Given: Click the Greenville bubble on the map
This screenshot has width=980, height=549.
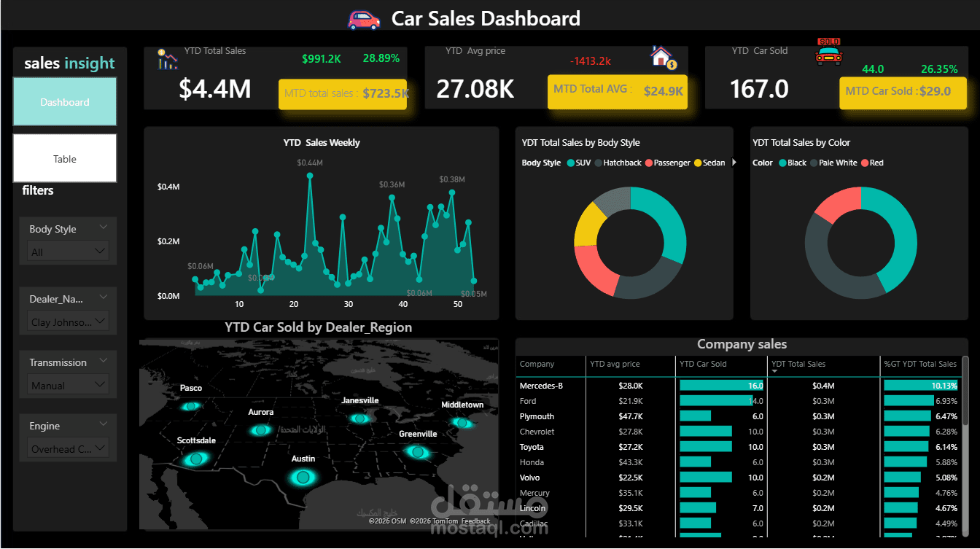Looking at the screenshot, I should click(418, 452).
